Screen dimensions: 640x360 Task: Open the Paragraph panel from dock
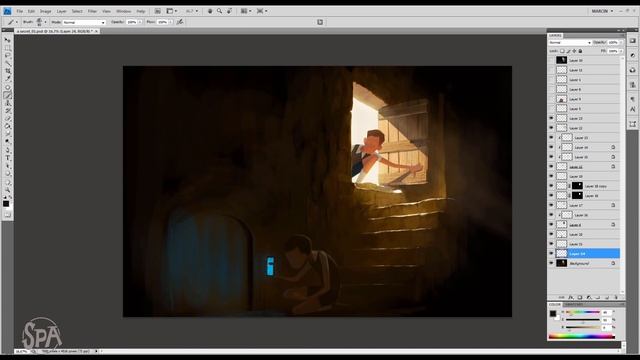[x=633, y=99]
